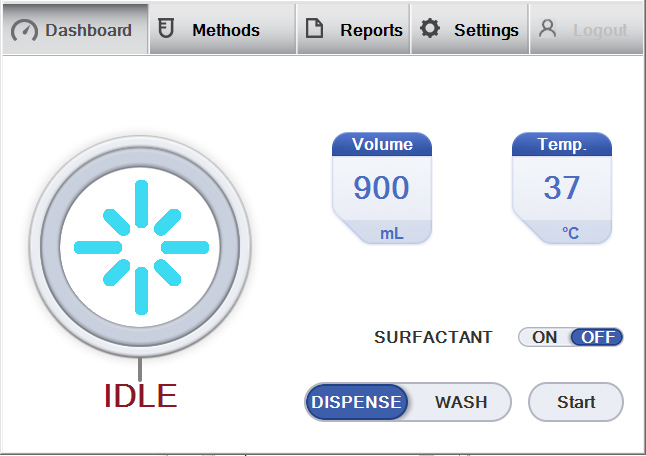Select the Temp. value 37
Viewport: 646px width, 456px height.
coord(561,188)
